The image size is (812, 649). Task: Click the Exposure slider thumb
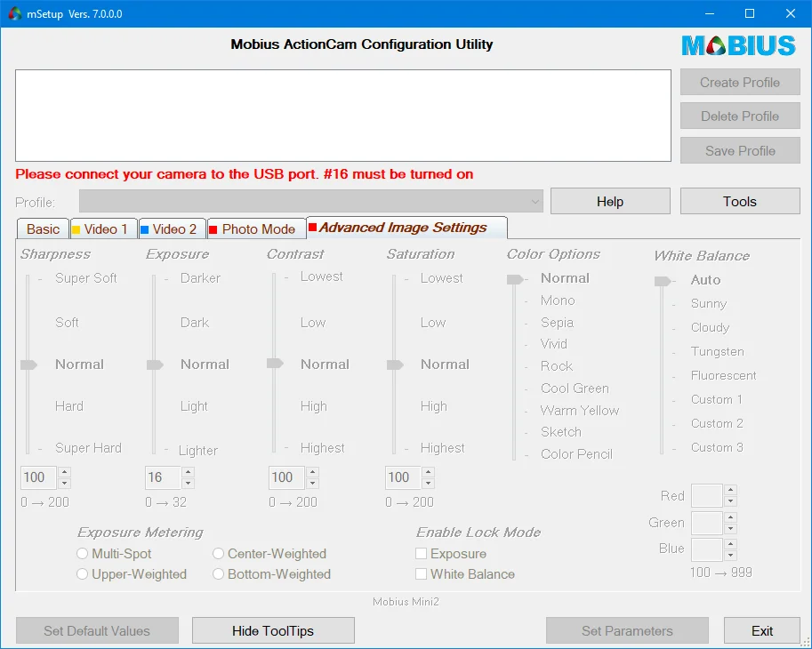(155, 365)
